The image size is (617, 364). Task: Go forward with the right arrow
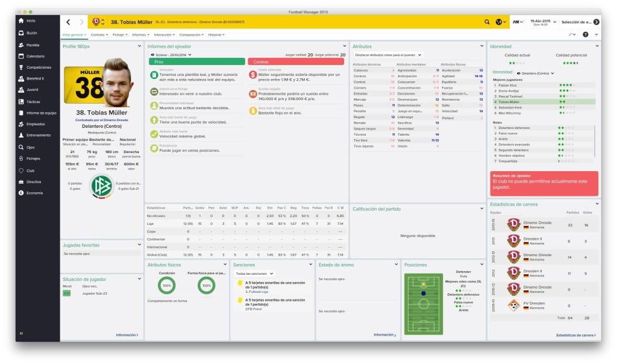pos(81,22)
